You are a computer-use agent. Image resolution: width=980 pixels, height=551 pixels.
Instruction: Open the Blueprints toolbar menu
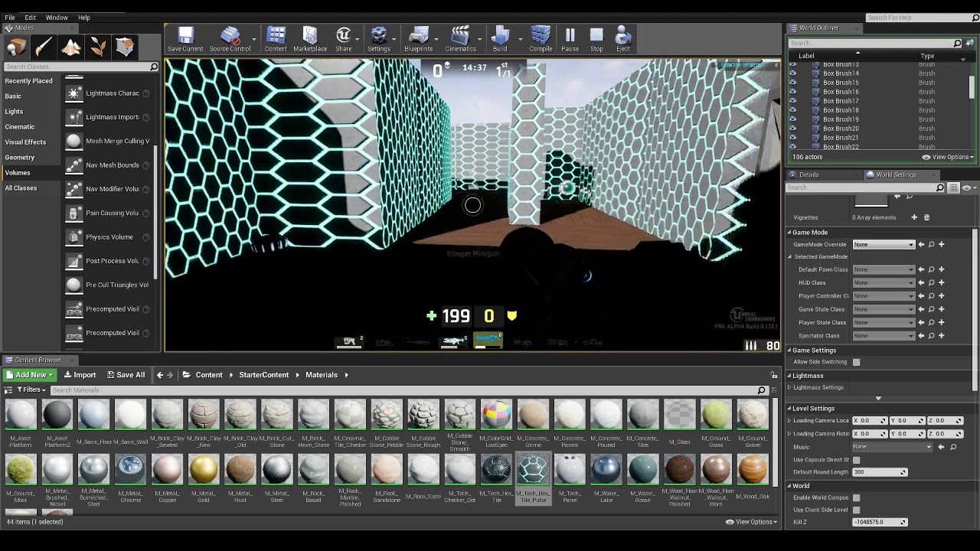point(418,39)
